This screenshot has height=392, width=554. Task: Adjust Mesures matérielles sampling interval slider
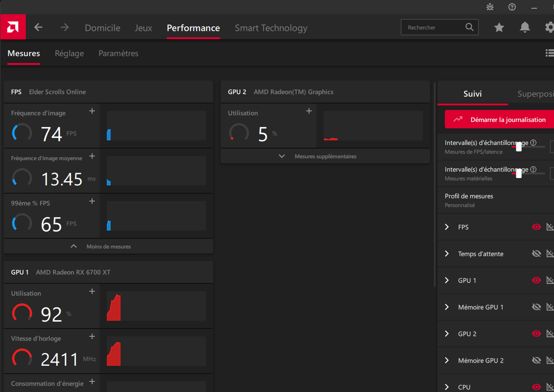coord(519,173)
